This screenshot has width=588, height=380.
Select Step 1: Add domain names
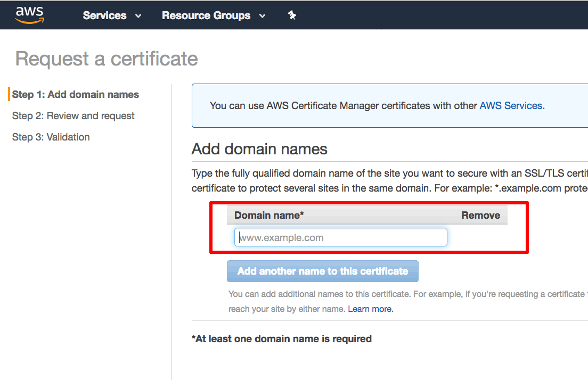[x=76, y=94]
